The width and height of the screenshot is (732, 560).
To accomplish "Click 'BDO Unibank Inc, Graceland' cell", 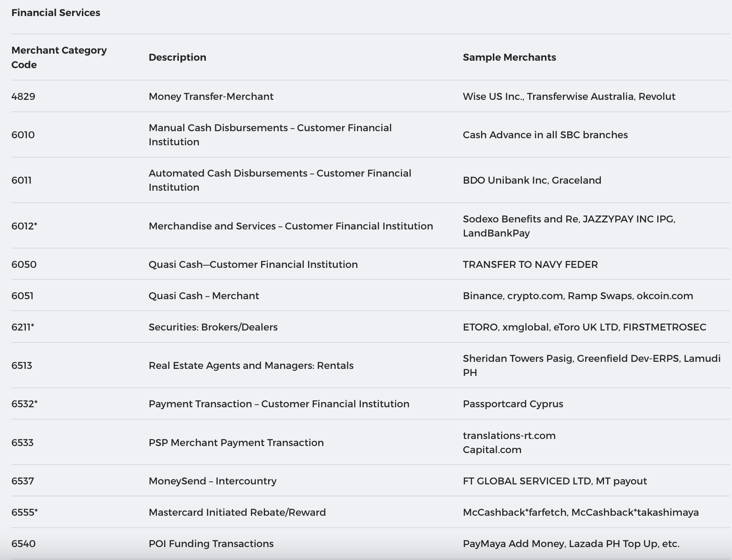I will (x=532, y=180).
